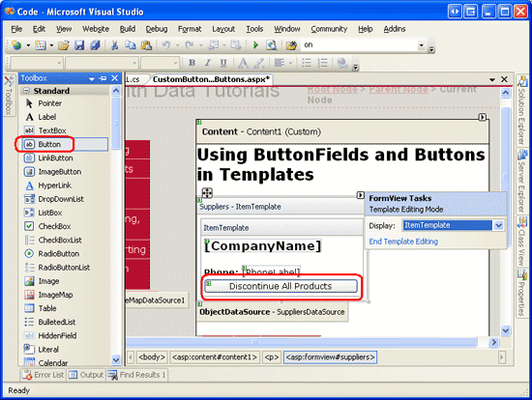Click the Cut scissors icon
The image size is (532, 400).
point(115,45)
